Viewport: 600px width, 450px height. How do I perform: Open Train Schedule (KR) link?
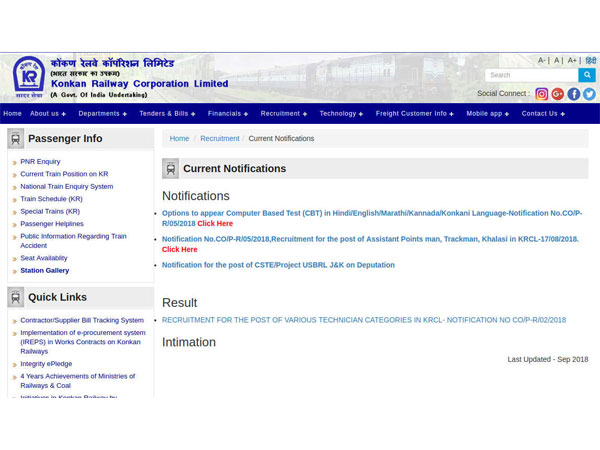coord(51,199)
